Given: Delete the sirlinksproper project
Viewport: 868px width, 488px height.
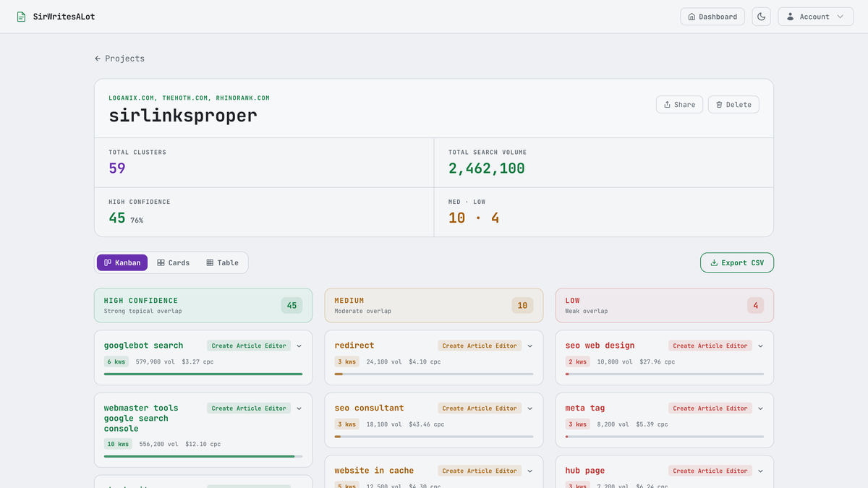Looking at the screenshot, I should click(733, 105).
